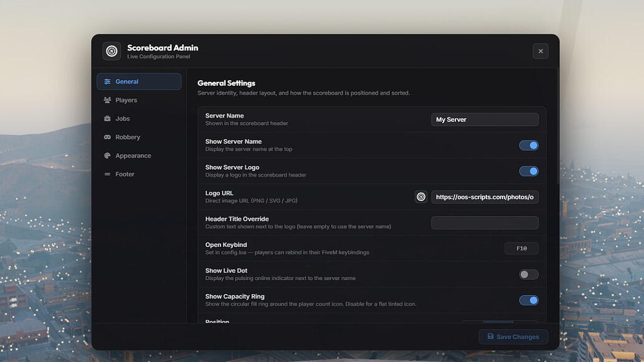The height and width of the screenshot is (362, 644).
Task: Click the General Settings heading
Action: (226, 83)
